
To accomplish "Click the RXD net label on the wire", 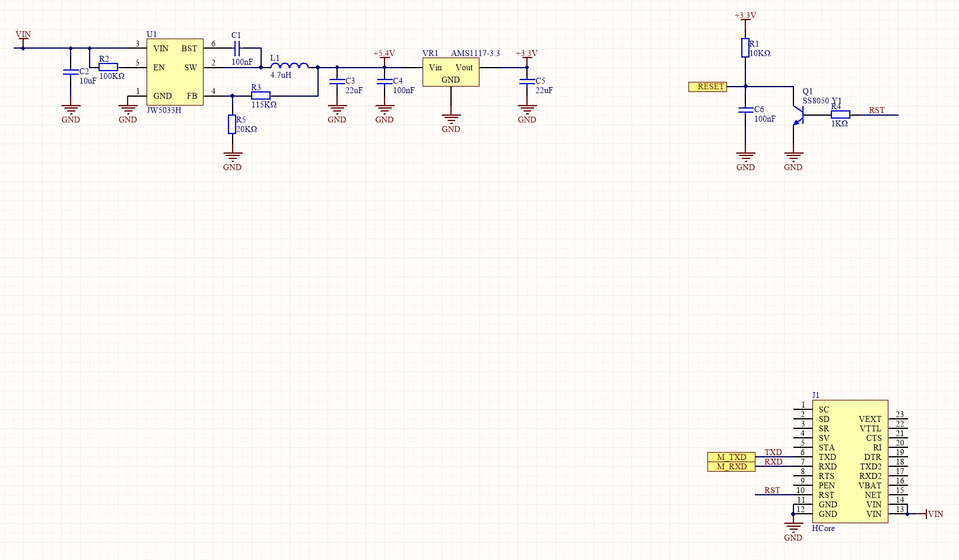I will [773, 462].
